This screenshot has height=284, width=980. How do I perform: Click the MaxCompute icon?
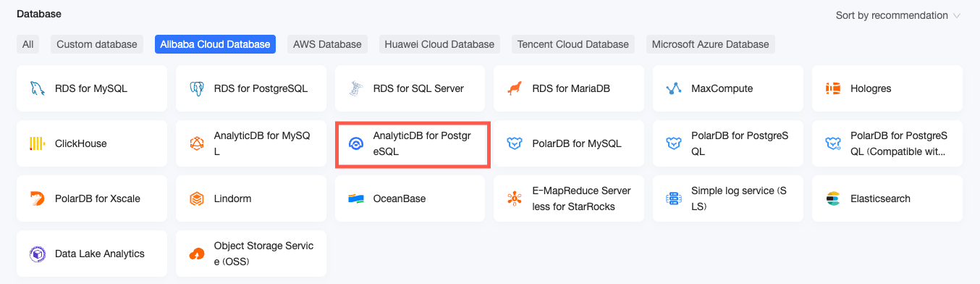674,88
